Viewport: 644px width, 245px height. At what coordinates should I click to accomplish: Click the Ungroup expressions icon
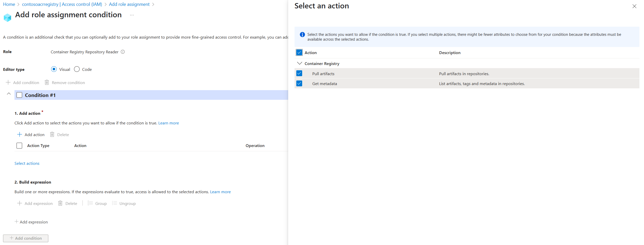(x=115, y=203)
